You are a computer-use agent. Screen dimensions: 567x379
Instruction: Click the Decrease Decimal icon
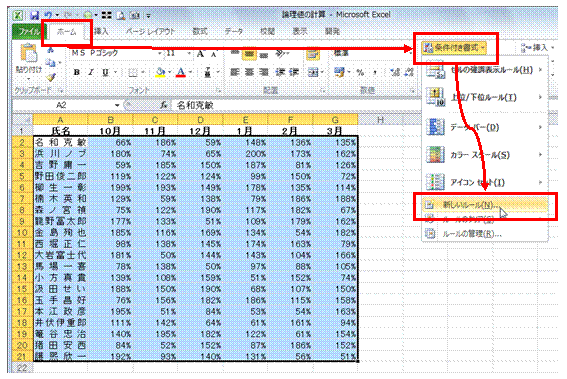click(409, 72)
